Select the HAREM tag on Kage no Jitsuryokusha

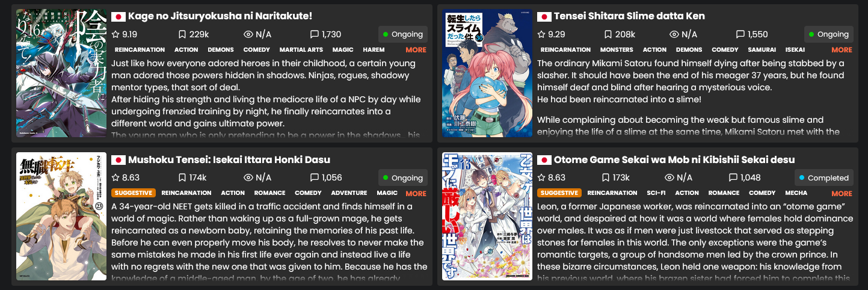click(374, 50)
